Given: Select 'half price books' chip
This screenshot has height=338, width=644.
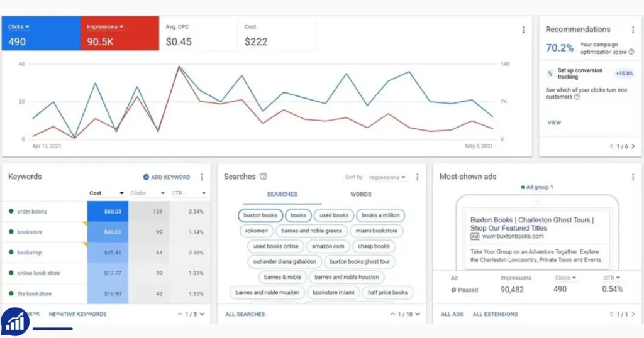Looking at the screenshot, I should 387,293.
